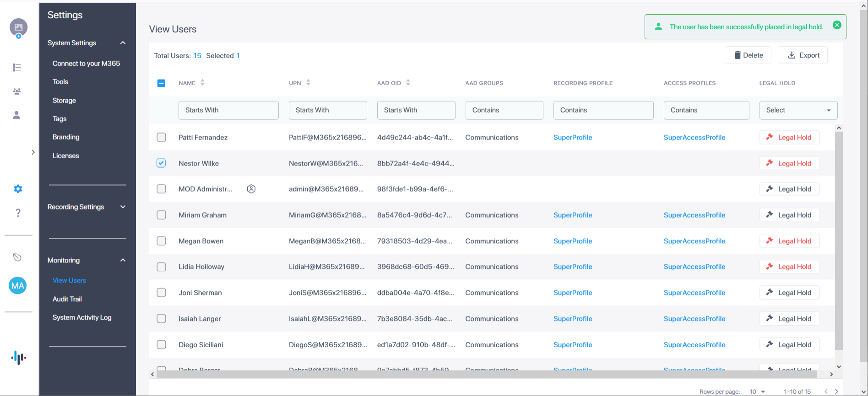This screenshot has width=868, height=396.
Task: Click the horizontal scrollbar below the table
Action: coord(485,374)
